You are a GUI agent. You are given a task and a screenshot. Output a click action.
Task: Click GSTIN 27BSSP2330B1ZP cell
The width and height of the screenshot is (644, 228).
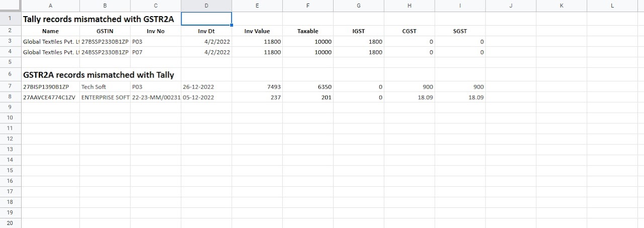[105, 41]
